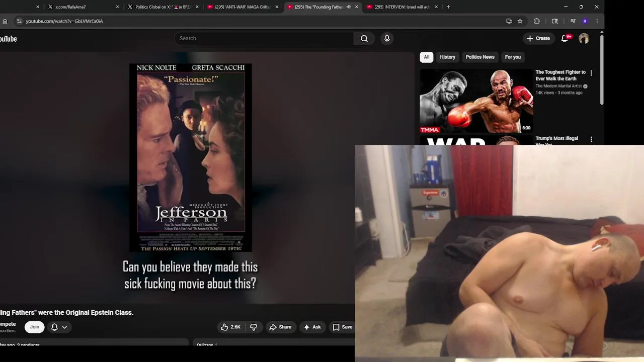The image size is (644, 362).
Task: Click the Ask button
Action: 312,327
